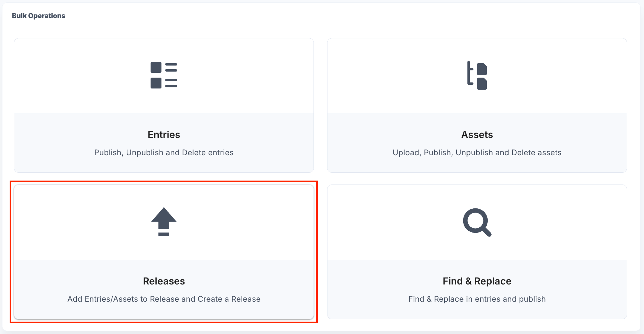Select the Find & Replace title
644x334 pixels.
[x=477, y=281]
